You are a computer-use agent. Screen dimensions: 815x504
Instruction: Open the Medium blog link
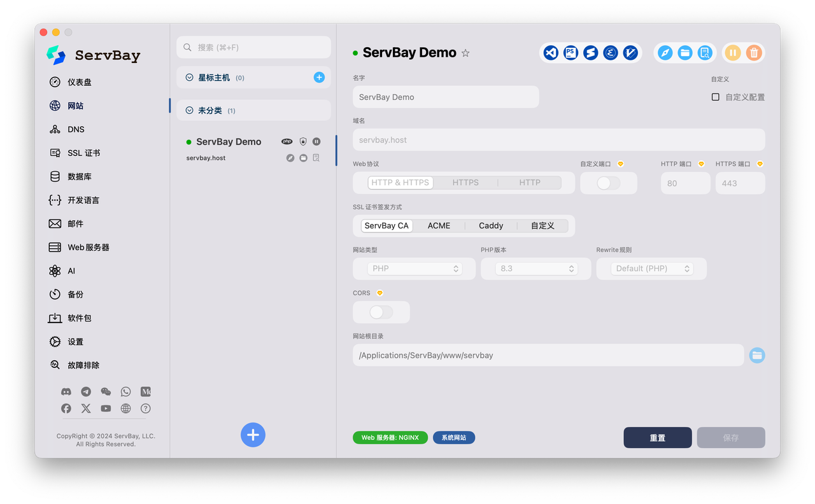coord(146,392)
